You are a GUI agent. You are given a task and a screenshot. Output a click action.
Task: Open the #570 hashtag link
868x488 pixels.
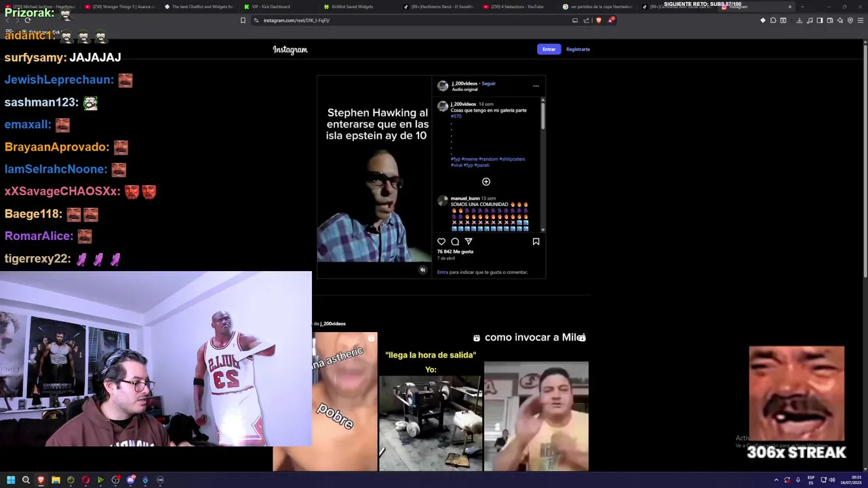coord(456,117)
